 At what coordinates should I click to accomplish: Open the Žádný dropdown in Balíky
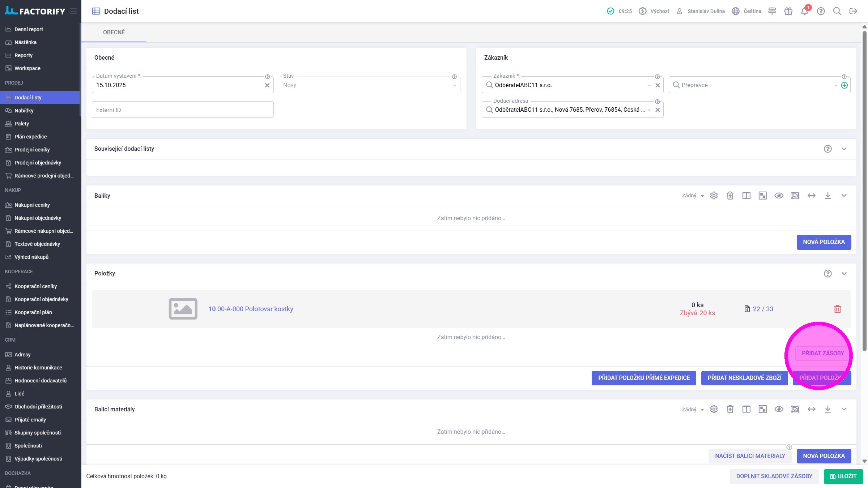[693, 196]
